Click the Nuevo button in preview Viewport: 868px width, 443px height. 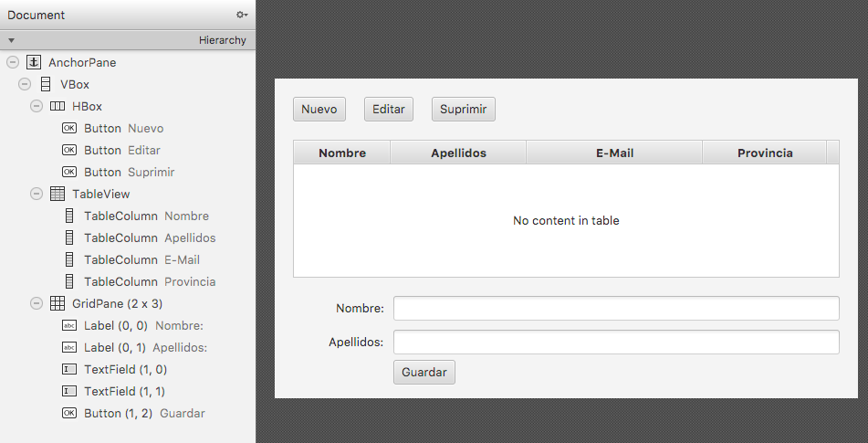[319, 110]
